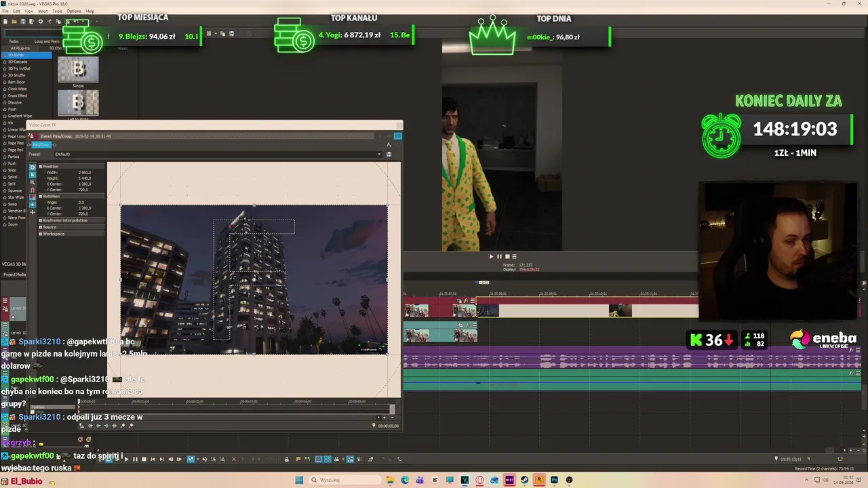Toggle Enable Snapping magnet icon
868x488 pixels.
(x=33, y=190)
